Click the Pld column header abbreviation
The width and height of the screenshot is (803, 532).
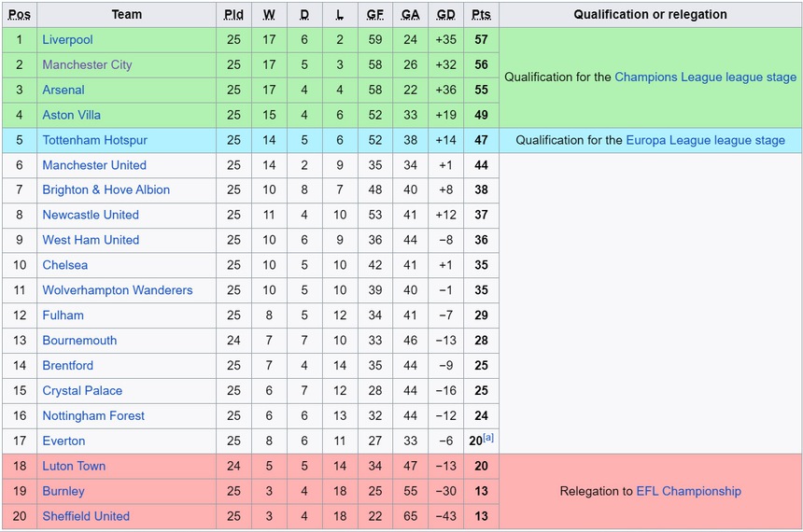(233, 15)
